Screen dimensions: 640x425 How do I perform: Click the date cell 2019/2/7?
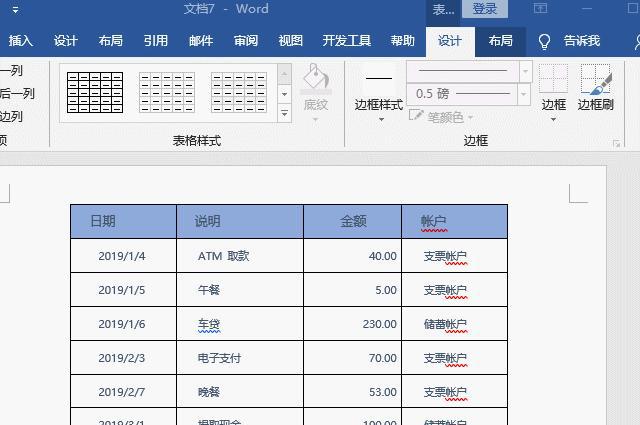pos(124,392)
